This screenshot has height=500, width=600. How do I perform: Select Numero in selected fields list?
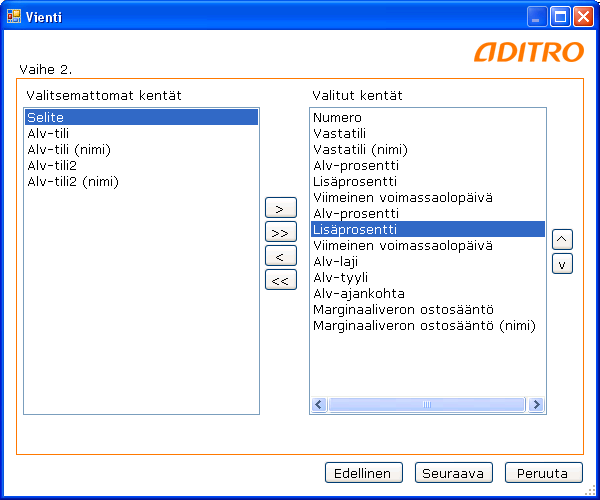[x=427, y=117]
